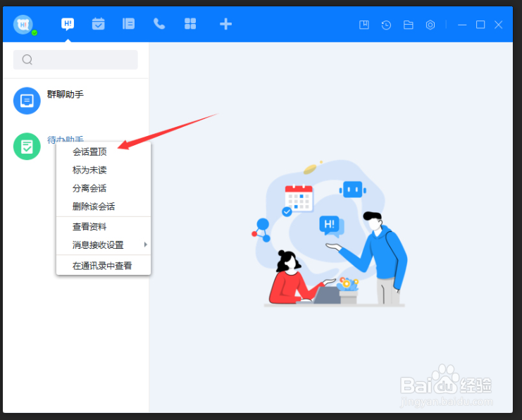Open the contacts list tab
The width and height of the screenshot is (522, 420).
(x=128, y=24)
